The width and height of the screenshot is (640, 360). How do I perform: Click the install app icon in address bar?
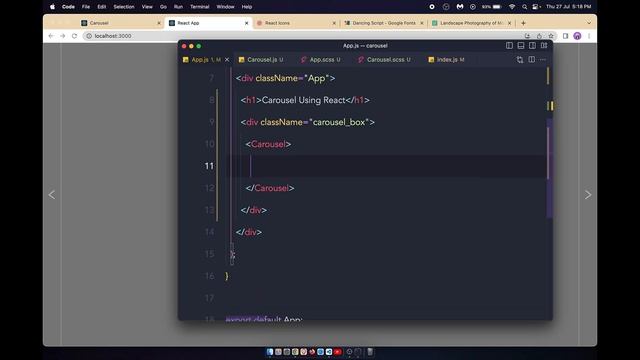[x=527, y=36]
